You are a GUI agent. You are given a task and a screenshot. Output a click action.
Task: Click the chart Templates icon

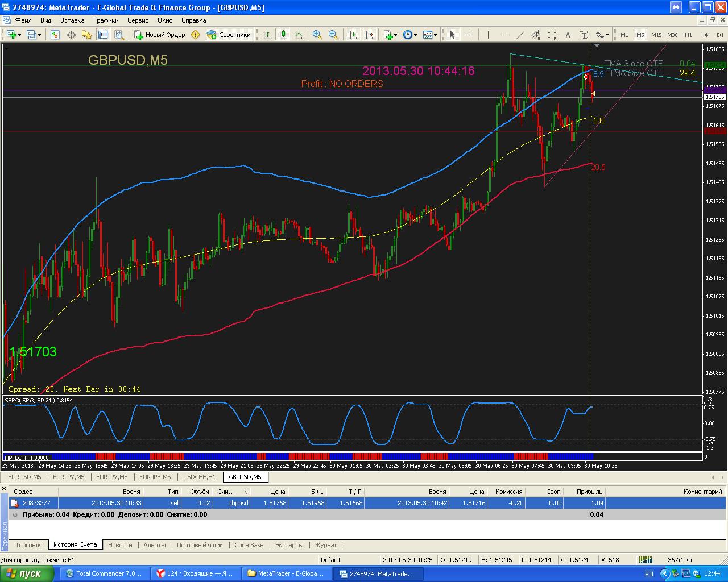click(428, 35)
